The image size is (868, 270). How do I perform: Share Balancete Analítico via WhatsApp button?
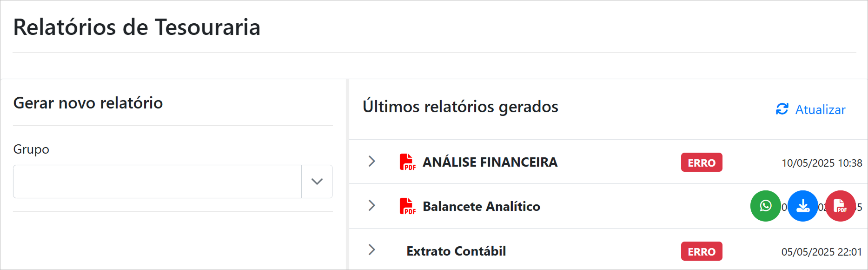click(x=765, y=206)
